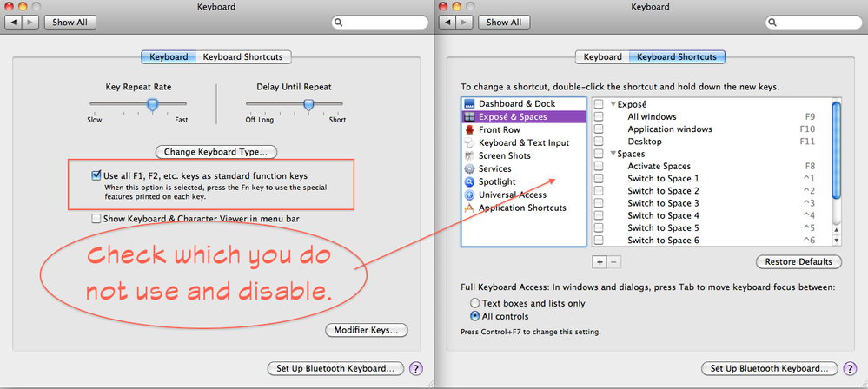The image size is (868, 389).
Task: Click help button in left Keyboard window
Action: (415, 368)
